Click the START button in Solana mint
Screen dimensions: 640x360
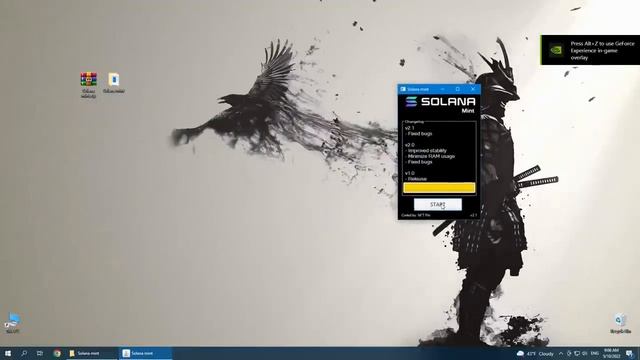click(x=438, y=204)
